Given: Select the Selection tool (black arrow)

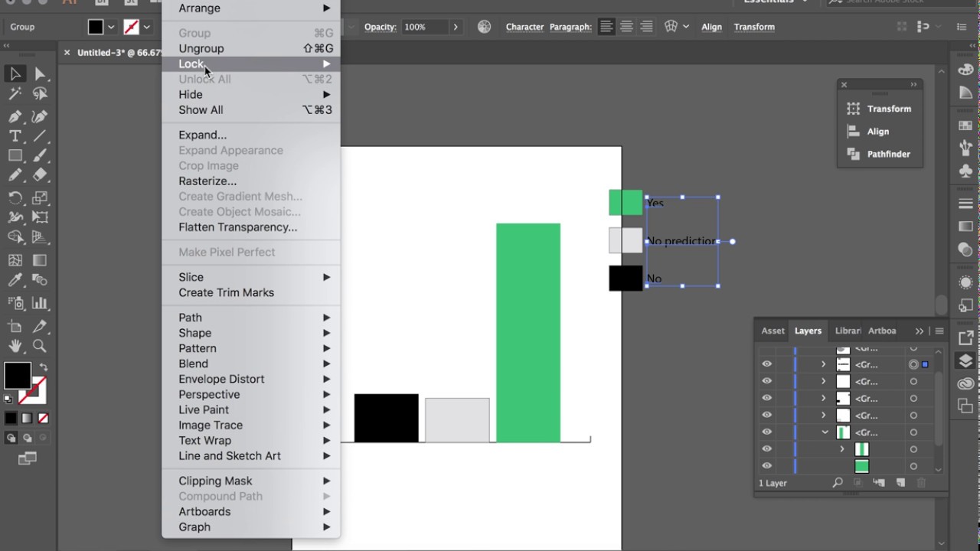Looking at the screenshot, I should (x=15, y=73).
